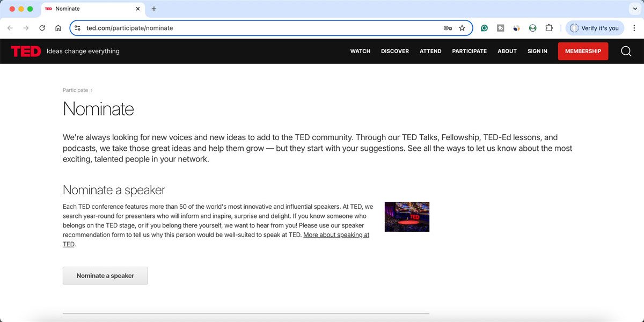The width and height of the screenshot is (644, 322).
Task: Close the Nominate browser tab
Action: coord(138,9)
